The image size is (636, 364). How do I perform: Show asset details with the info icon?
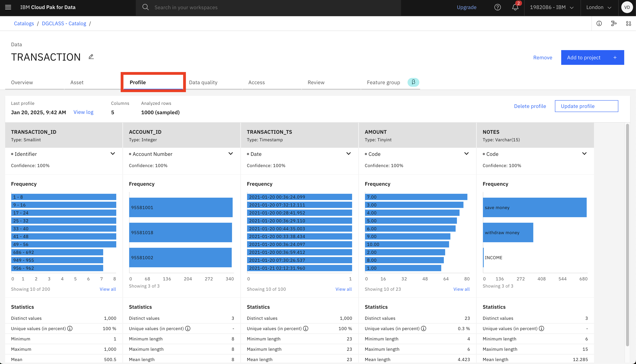point(599,23)
